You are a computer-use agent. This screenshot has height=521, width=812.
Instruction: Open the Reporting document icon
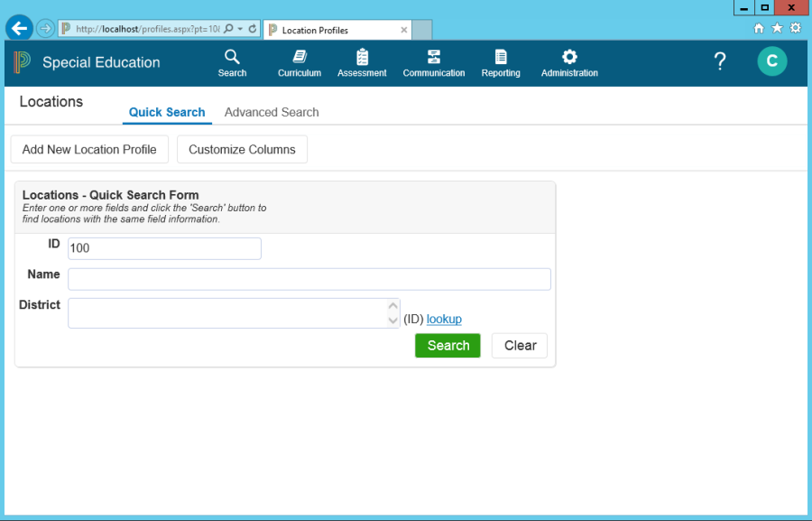click(x=501, y=58)
